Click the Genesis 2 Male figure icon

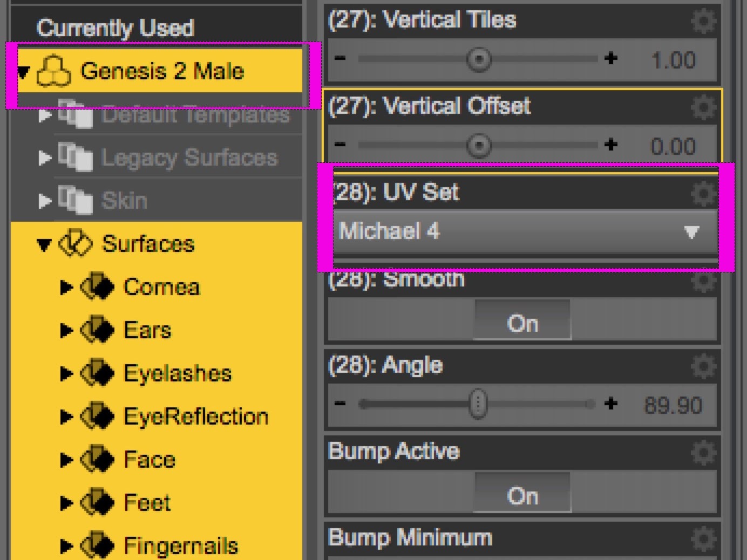[53, 72]
